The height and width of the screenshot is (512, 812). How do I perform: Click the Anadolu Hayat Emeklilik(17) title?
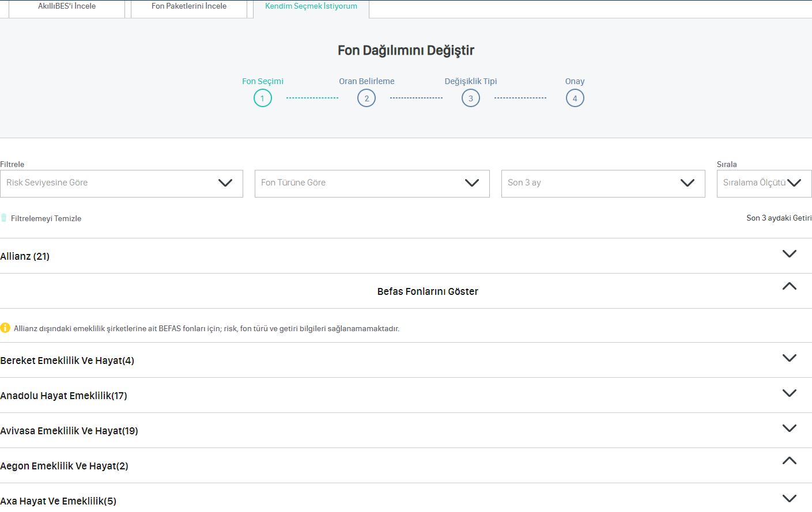(63, 396)
